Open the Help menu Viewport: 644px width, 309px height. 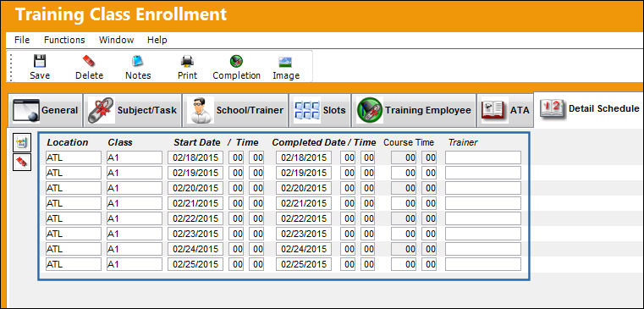coord(157,40)
